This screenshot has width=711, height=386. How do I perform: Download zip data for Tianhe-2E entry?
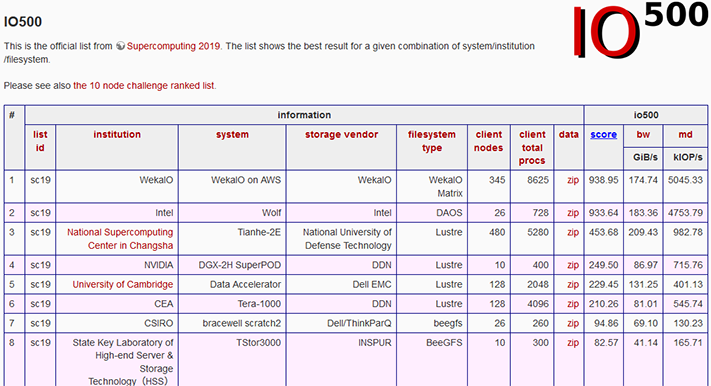coord(573,232)
